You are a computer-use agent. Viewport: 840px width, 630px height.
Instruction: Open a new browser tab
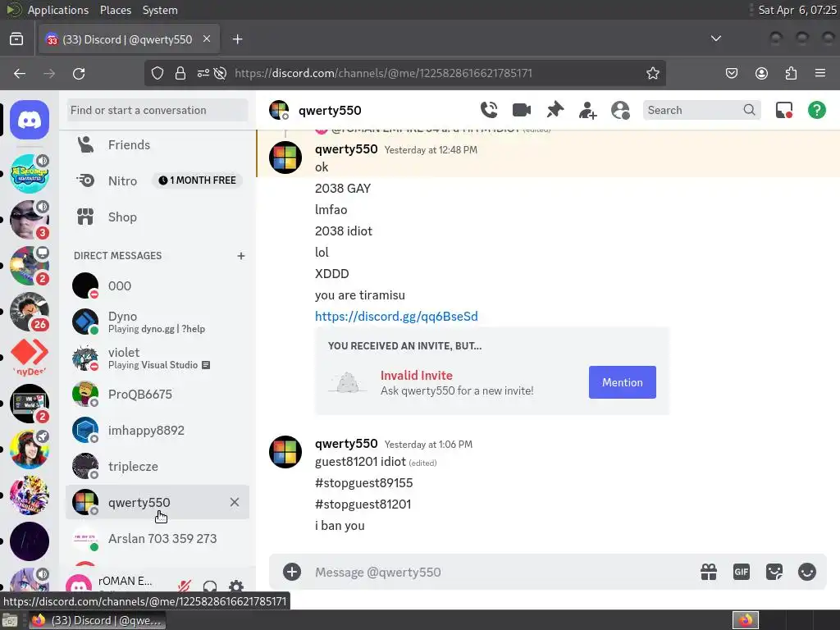tap(237, 39)
